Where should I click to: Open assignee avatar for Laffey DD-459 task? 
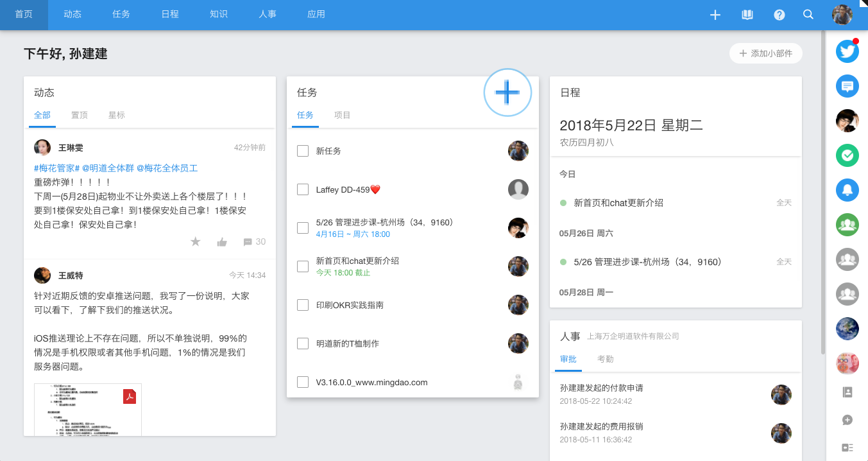click(x=518, y=189)
